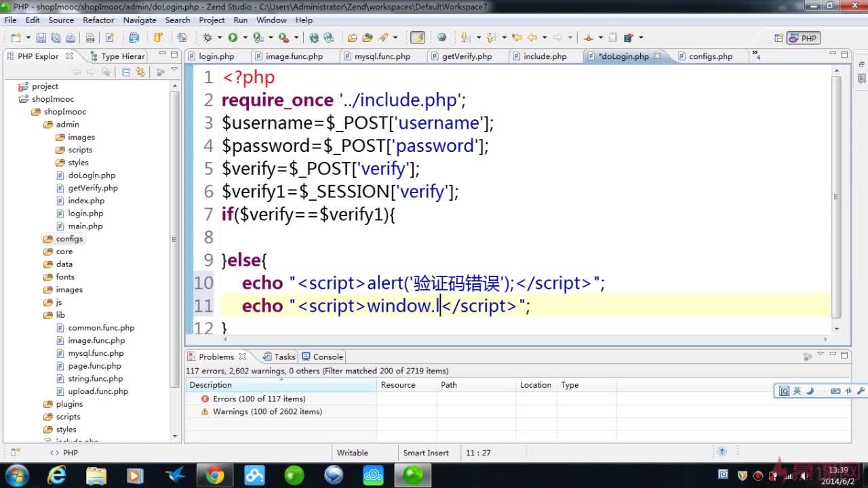Select the plugins folder in the tree
Image resolution: width=868 pixels, height=488 pixels.
[x=69, y=404]
